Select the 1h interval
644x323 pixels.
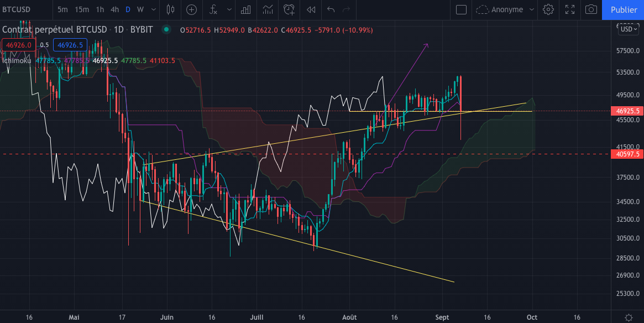[x=99, y=10]
